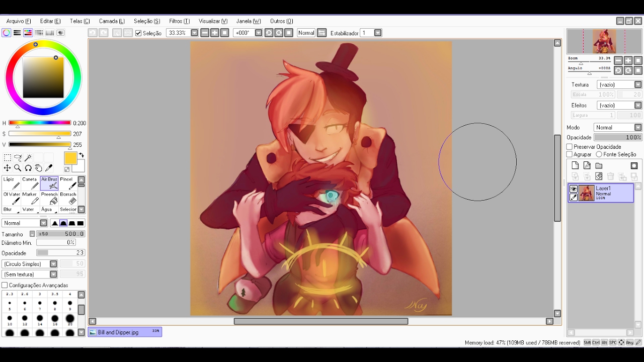Flip canvas view horizontally in toolbar

click(322, 33)
